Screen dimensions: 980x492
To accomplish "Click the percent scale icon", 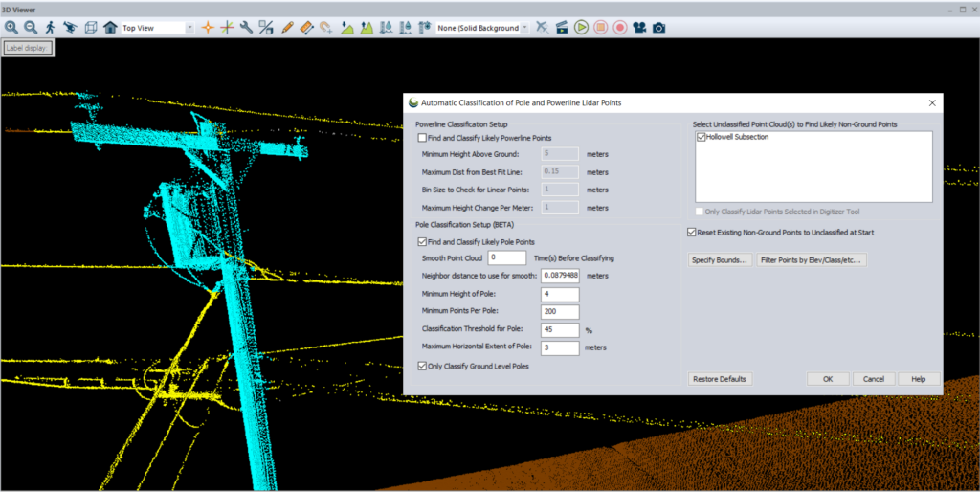I will [266, 28].
